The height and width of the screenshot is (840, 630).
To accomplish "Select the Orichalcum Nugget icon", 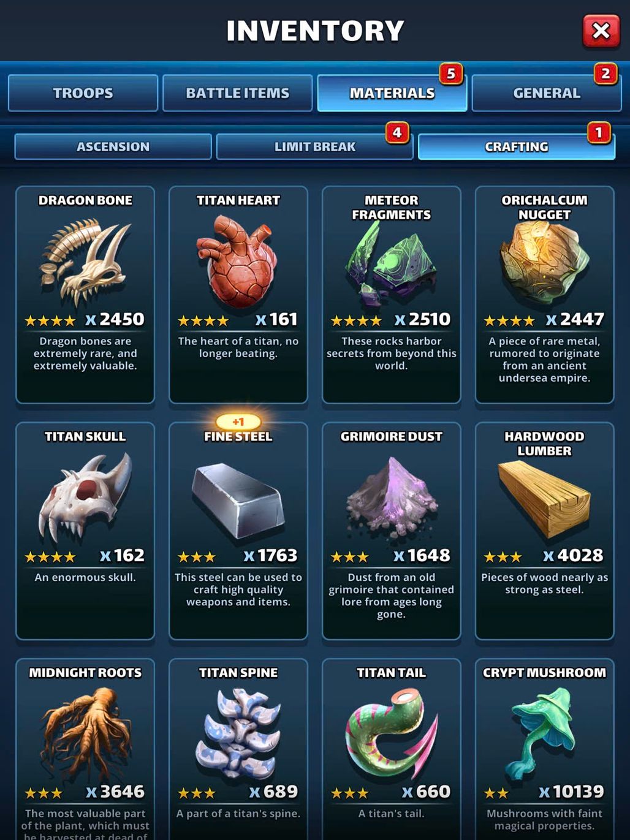I will (544, 263).
